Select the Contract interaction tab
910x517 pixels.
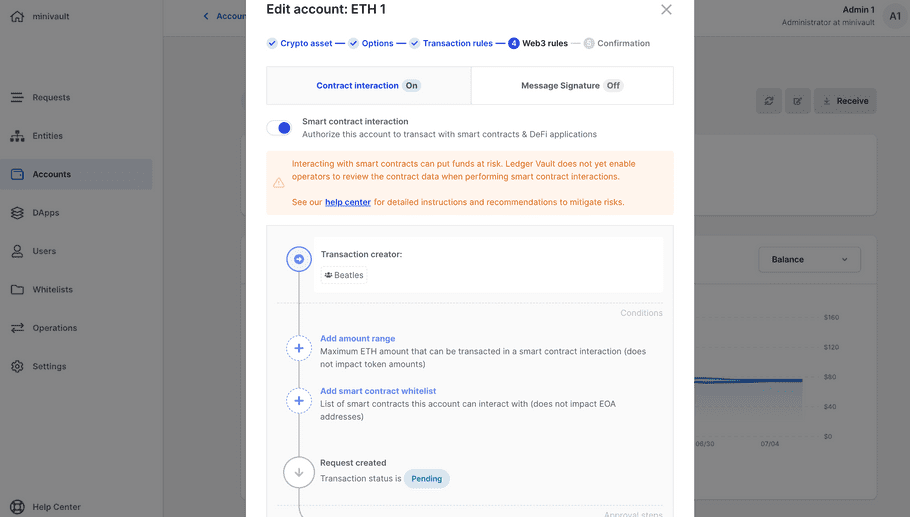coord(368,86)
